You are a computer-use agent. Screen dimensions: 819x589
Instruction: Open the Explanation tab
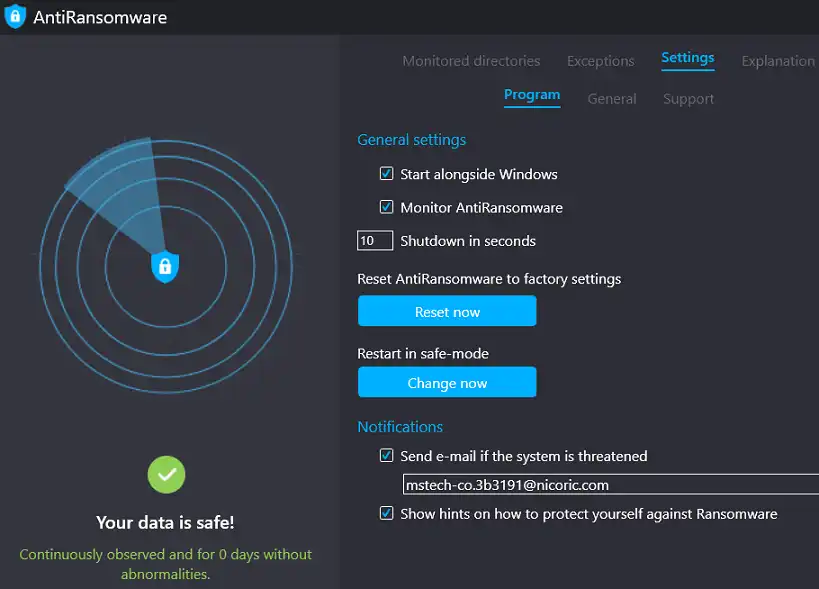778,61
